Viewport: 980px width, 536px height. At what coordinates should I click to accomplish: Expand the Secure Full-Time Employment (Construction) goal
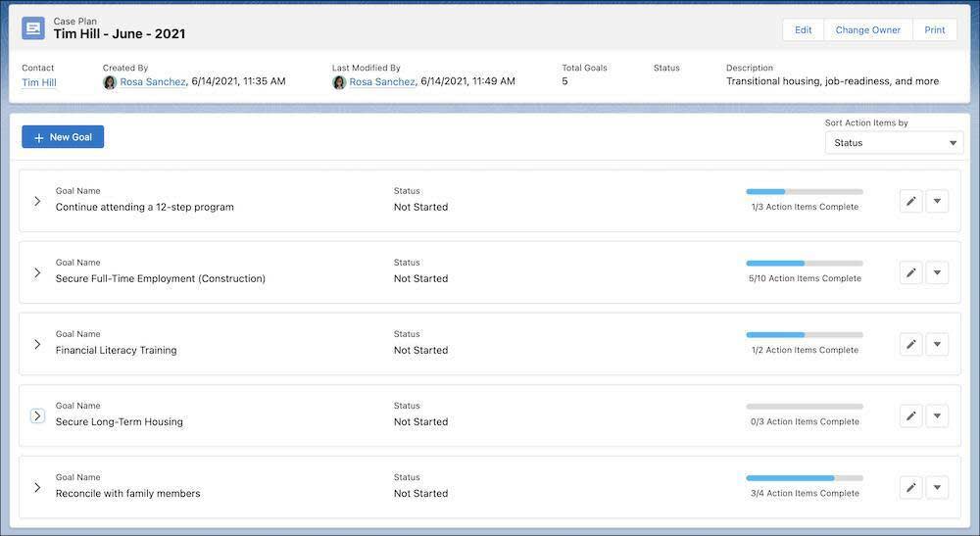tap(37, 273)
